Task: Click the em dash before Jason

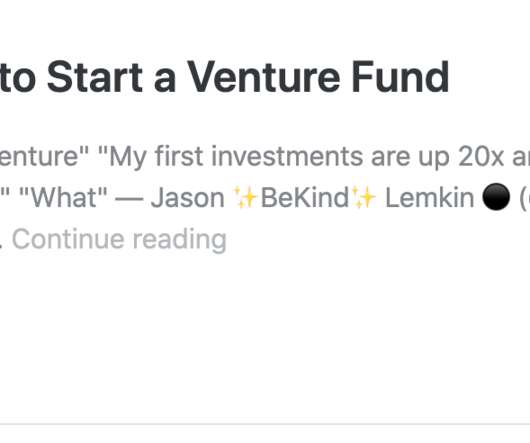Action: (x=129, y=198)
